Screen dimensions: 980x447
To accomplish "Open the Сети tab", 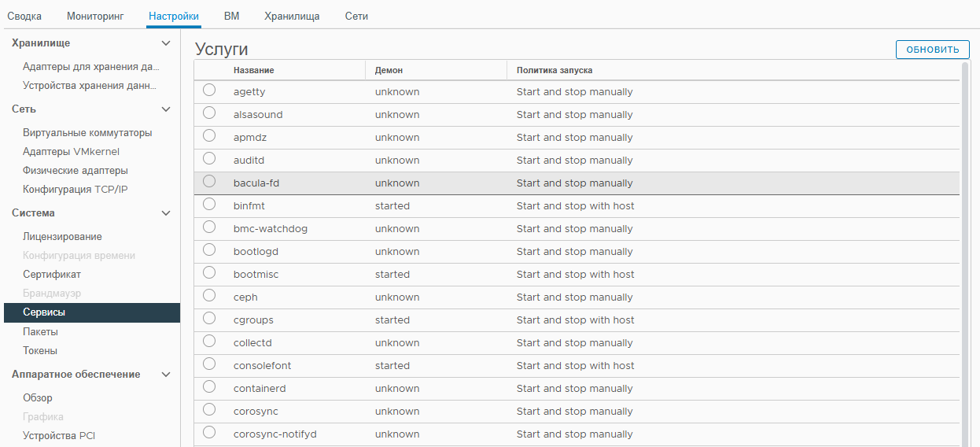I will coord(356,16).
